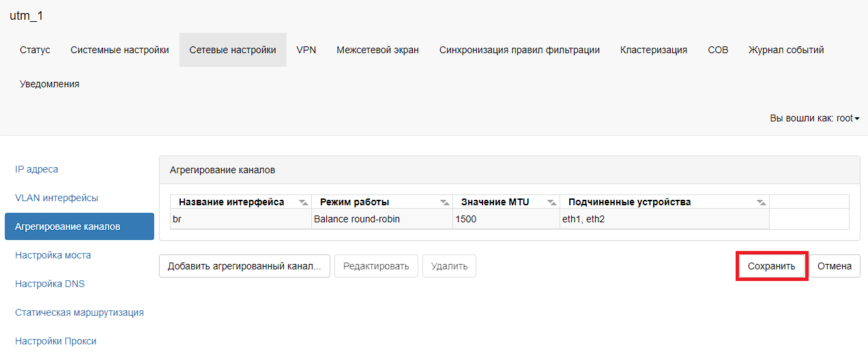Click the Сохранить button
This screenshot has height=356, width=868.
coord(772,266)
